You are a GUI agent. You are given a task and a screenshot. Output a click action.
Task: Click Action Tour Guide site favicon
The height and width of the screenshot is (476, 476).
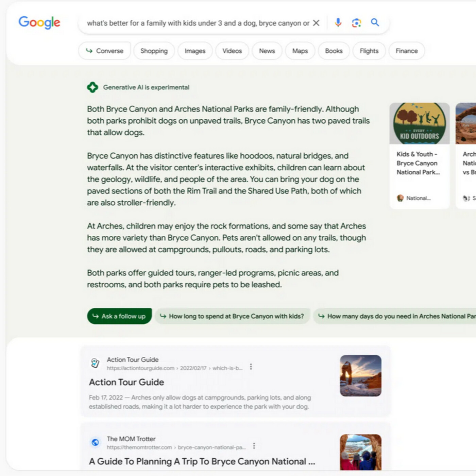[95, 363]
